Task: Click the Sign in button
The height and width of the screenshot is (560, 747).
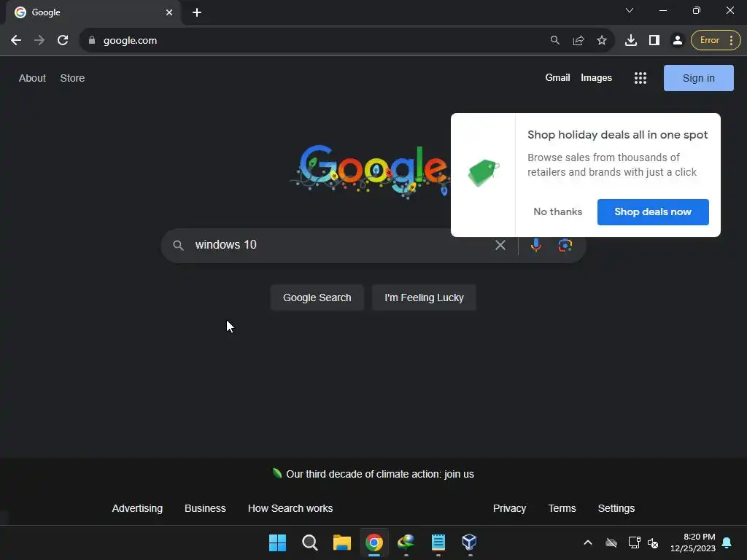Action: (x=698, y=78)
